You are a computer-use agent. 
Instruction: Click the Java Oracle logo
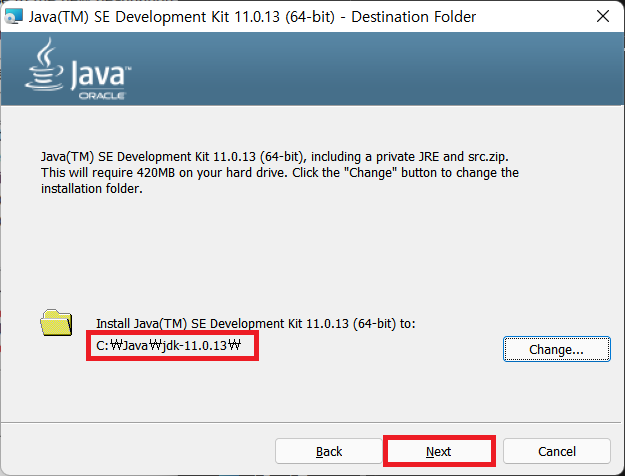pos(78,69)
